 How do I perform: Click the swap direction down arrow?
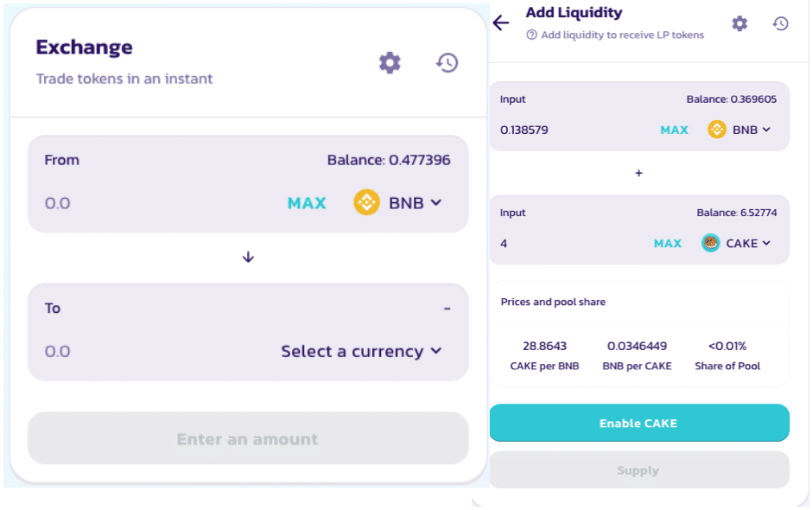tap(248, 257)
